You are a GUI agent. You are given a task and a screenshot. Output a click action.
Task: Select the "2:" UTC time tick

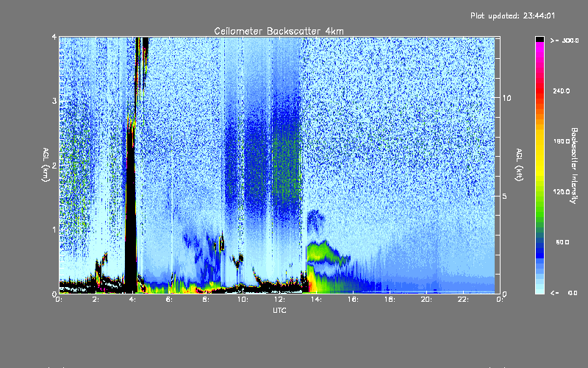96,300
